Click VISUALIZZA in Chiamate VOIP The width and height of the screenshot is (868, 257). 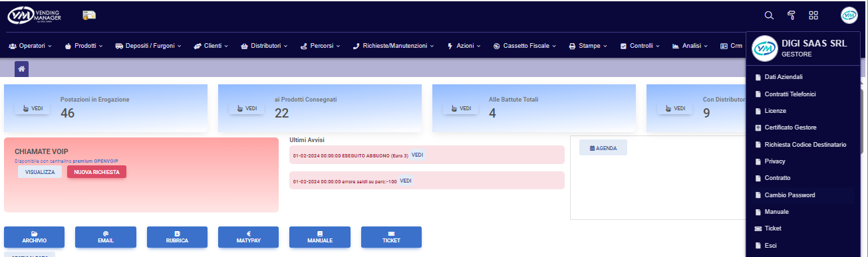[x=40, y=172]
